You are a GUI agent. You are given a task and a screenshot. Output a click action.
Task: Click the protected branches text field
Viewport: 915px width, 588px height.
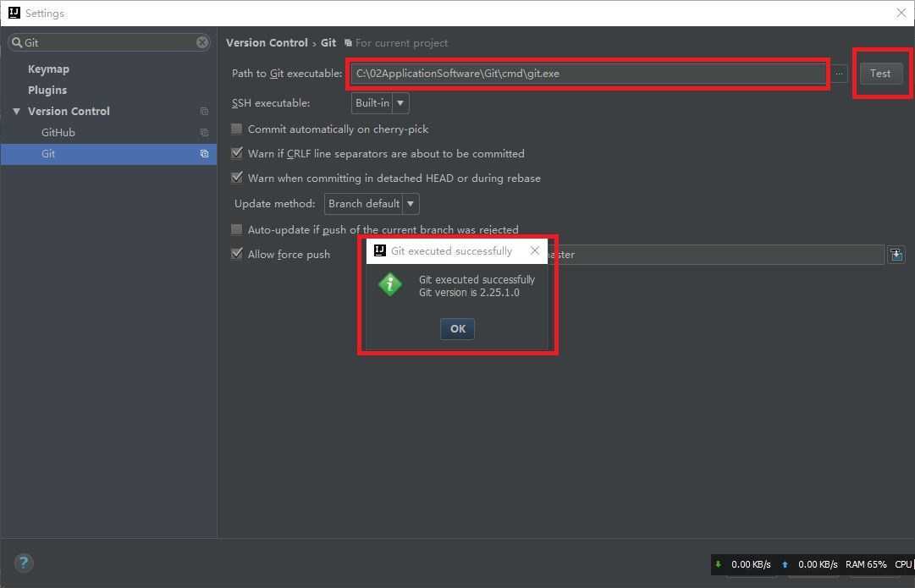pos(716,255)
